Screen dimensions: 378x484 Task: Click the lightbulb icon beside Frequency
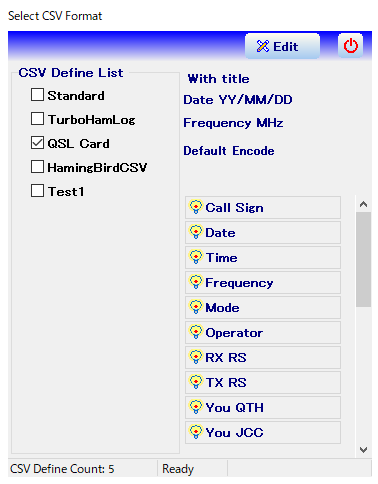tap(196, 282)
